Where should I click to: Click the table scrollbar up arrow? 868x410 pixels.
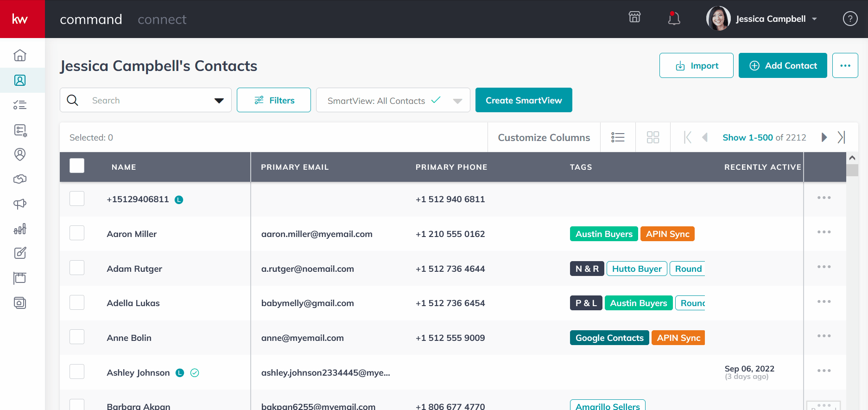tap(852, 158)
